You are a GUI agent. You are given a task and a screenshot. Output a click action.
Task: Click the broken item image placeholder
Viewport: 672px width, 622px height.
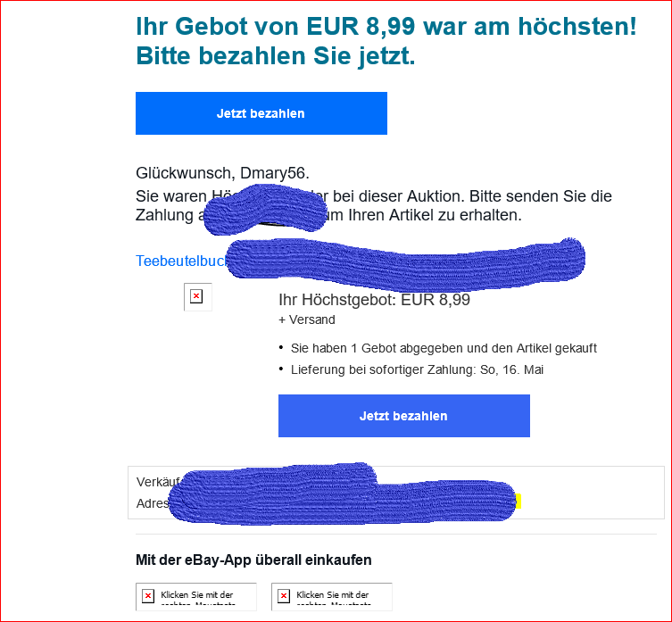click(x=197, y=296)
